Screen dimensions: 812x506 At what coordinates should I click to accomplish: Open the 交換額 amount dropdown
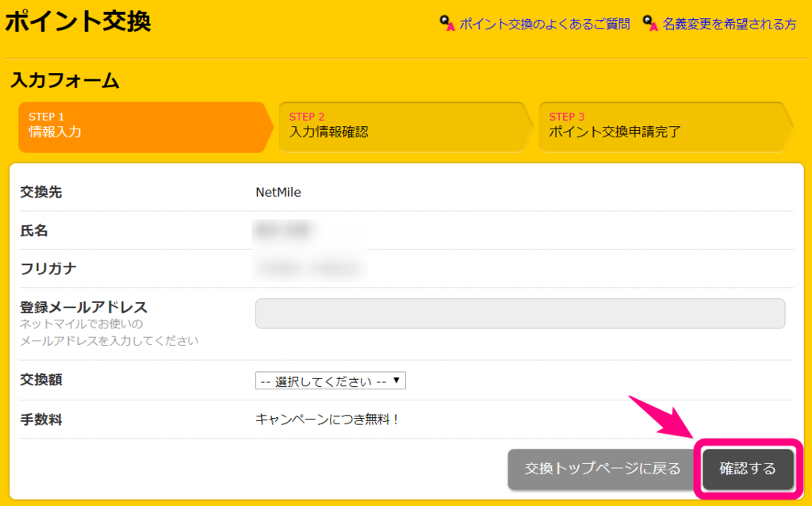point(331,381)
